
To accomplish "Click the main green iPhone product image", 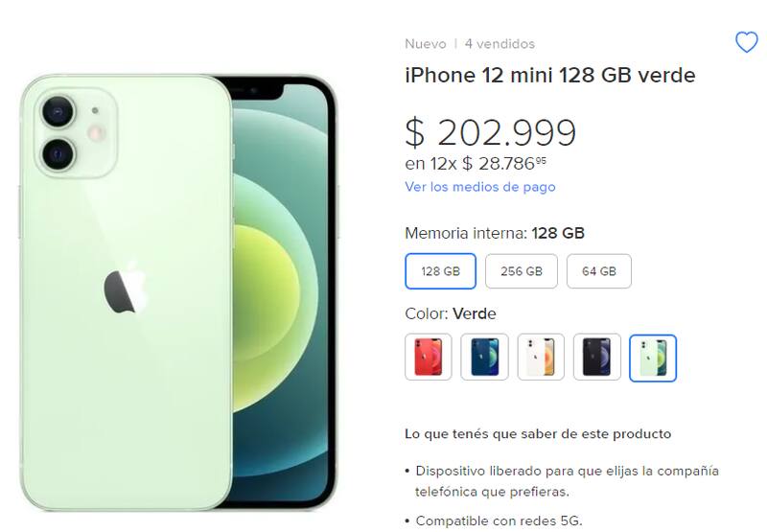I will click(x=179, y=292).
